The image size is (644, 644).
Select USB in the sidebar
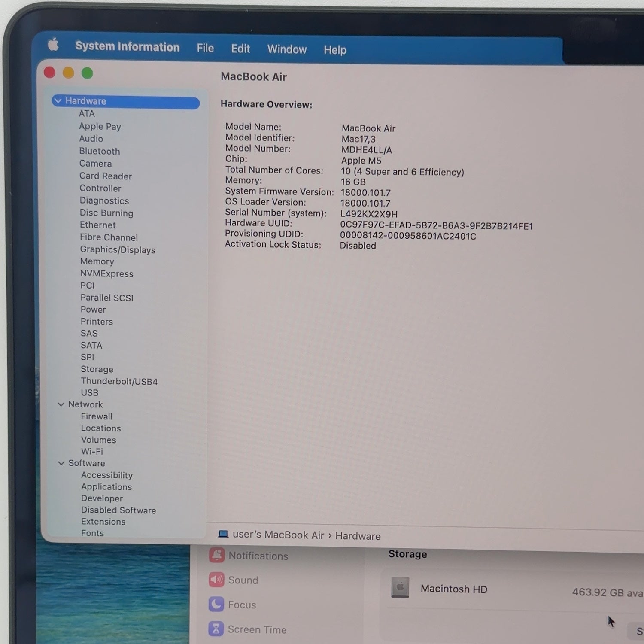90,393
